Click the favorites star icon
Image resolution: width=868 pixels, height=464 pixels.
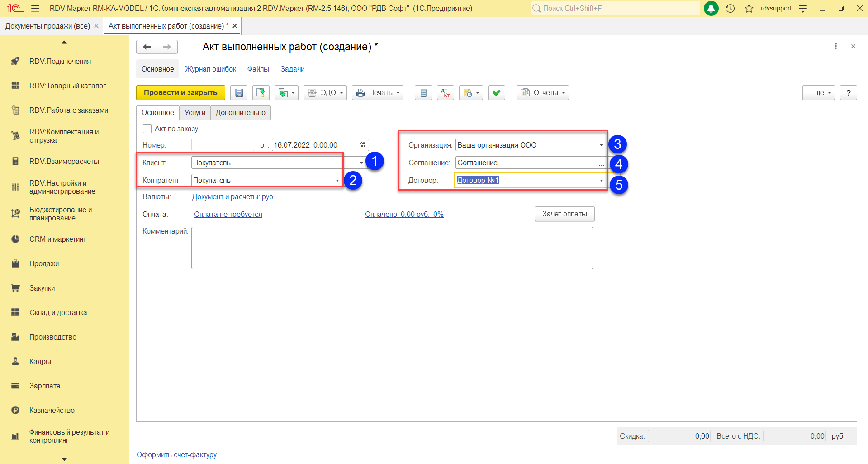click(749, 8)
